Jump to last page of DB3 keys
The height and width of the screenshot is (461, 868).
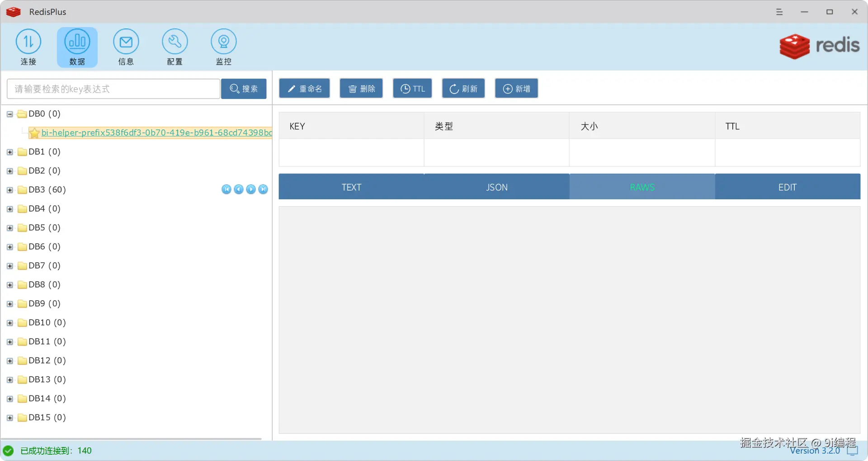(x=263, y=189)
